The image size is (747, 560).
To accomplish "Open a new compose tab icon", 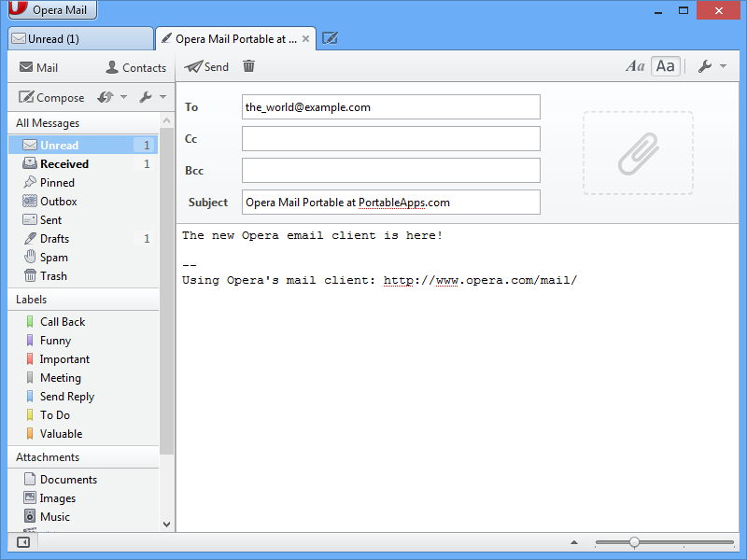I will [330, 38].
